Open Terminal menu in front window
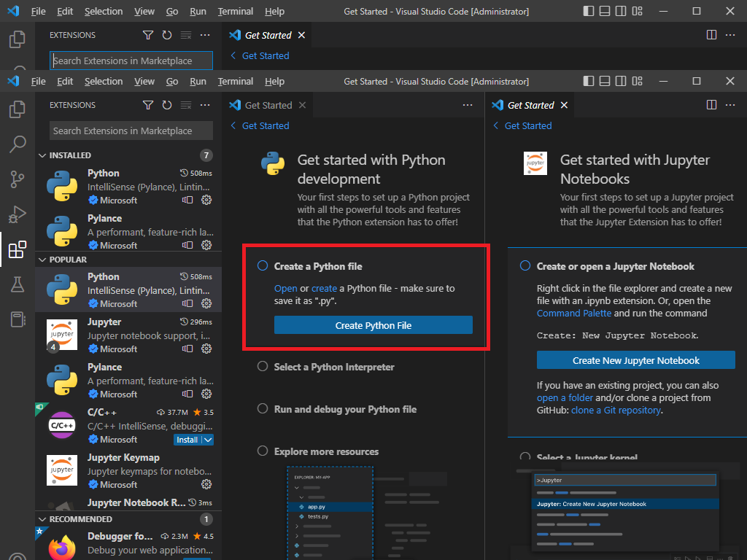The height and width of the screenshot is (560, 747). click(x=236, y=82)
